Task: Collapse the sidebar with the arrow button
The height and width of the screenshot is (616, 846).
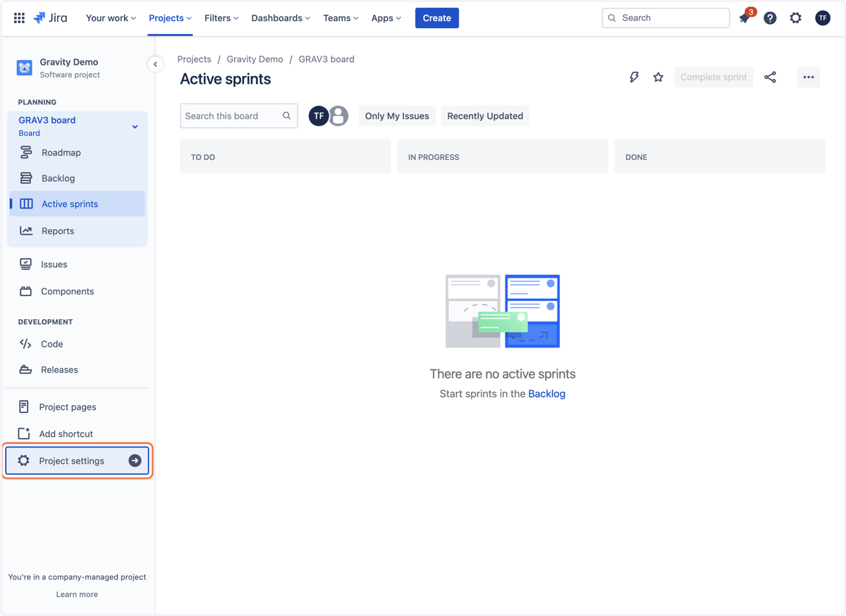Action: tap(155, 64)
